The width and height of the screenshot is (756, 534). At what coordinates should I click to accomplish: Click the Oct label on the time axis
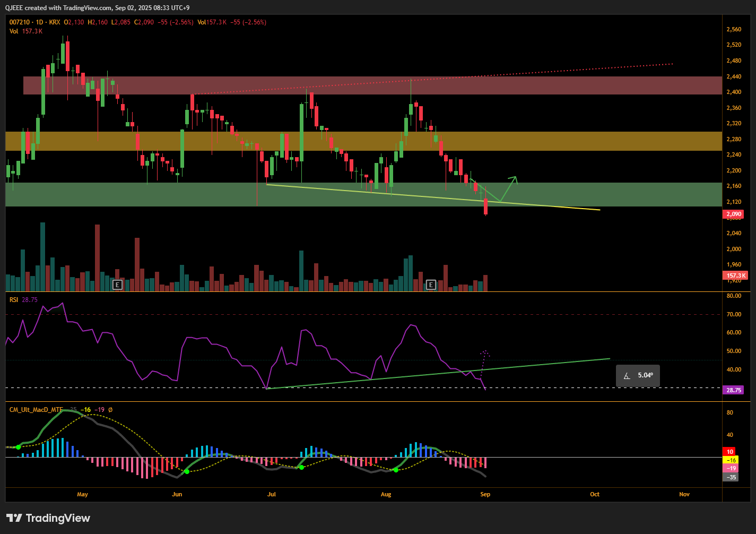tap(595, 494)
